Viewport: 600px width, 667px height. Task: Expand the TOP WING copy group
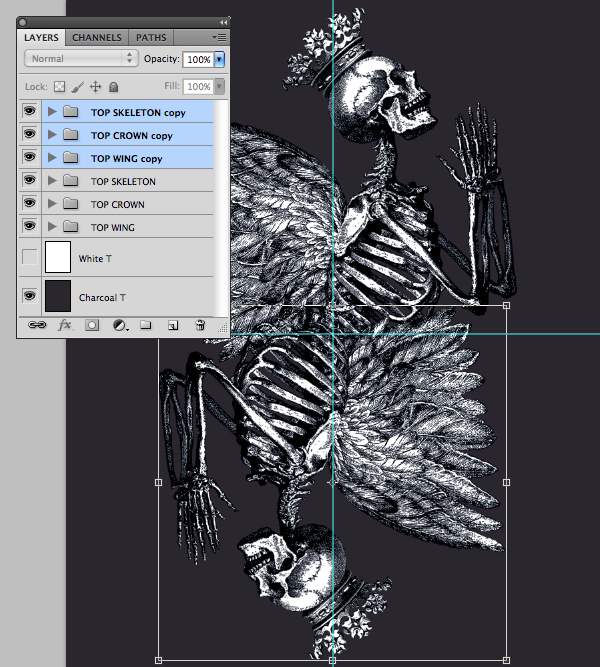[x=52, y=158]
